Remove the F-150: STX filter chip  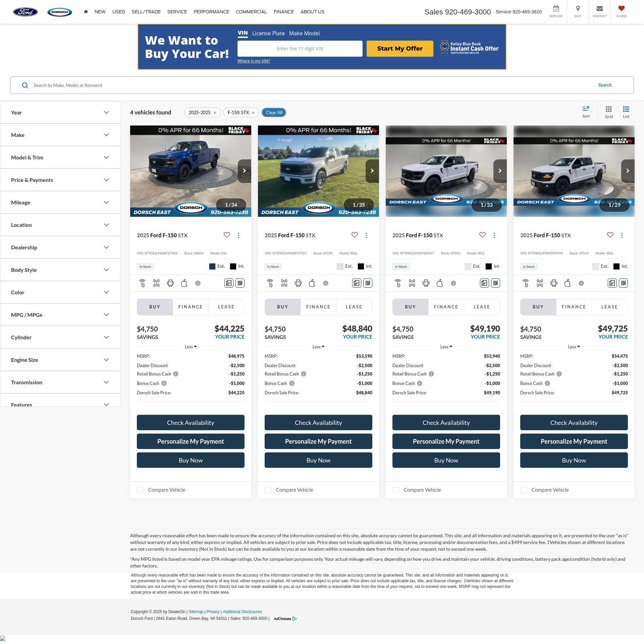click(x=253, y=113)
